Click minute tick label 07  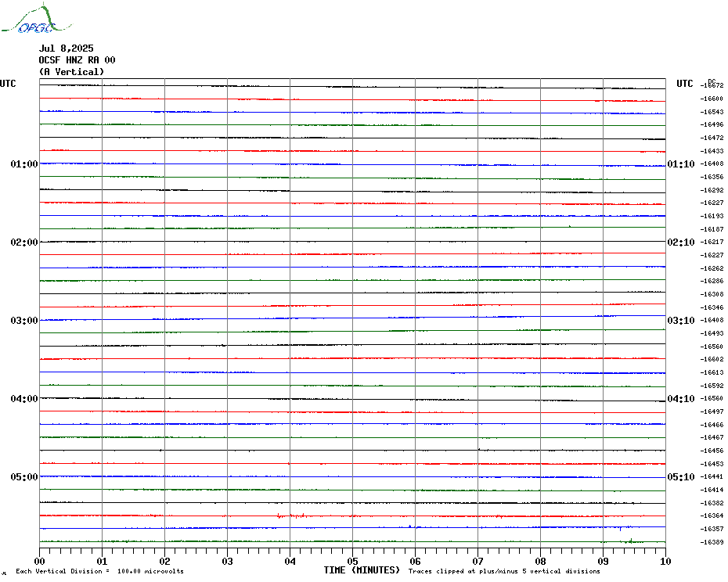(x=478, y=561)
